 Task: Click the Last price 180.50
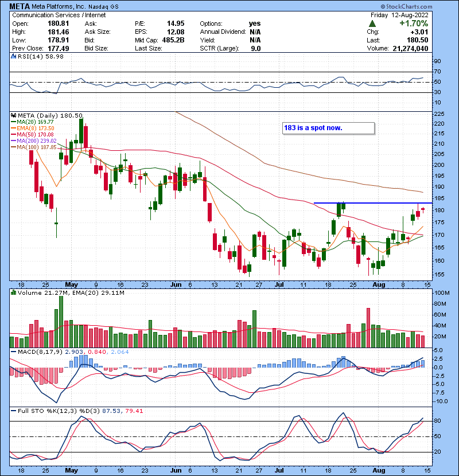[417, 40]
